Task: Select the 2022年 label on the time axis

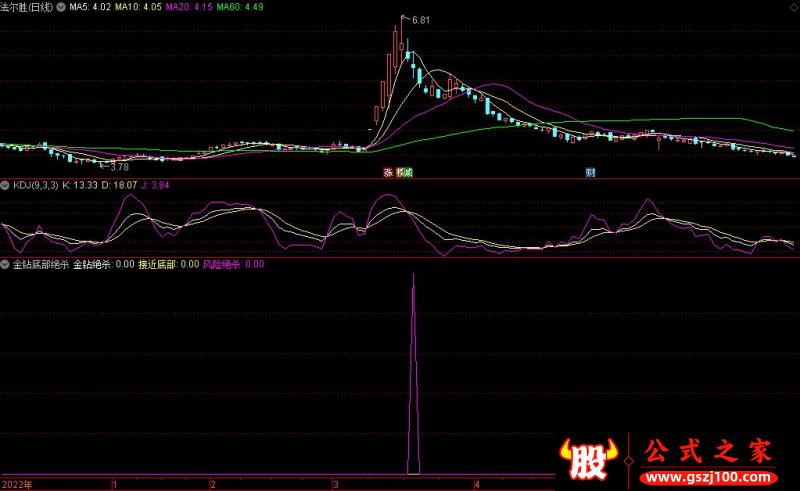Action: tap(16, 484)
